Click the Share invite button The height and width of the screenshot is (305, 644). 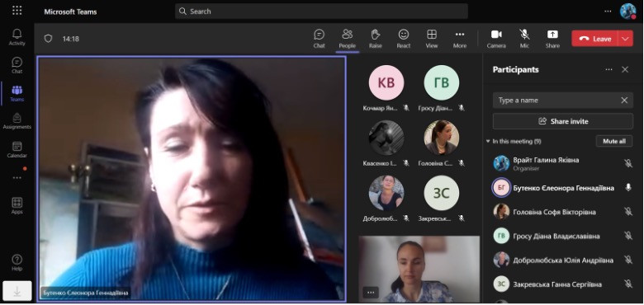pyautogui.click(x=563, y=121)
